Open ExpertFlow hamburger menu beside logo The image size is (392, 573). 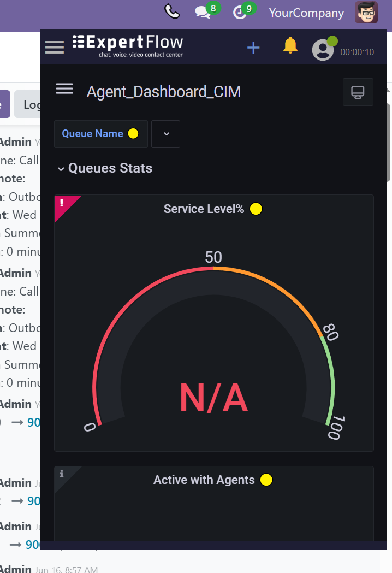coord(55,47)
